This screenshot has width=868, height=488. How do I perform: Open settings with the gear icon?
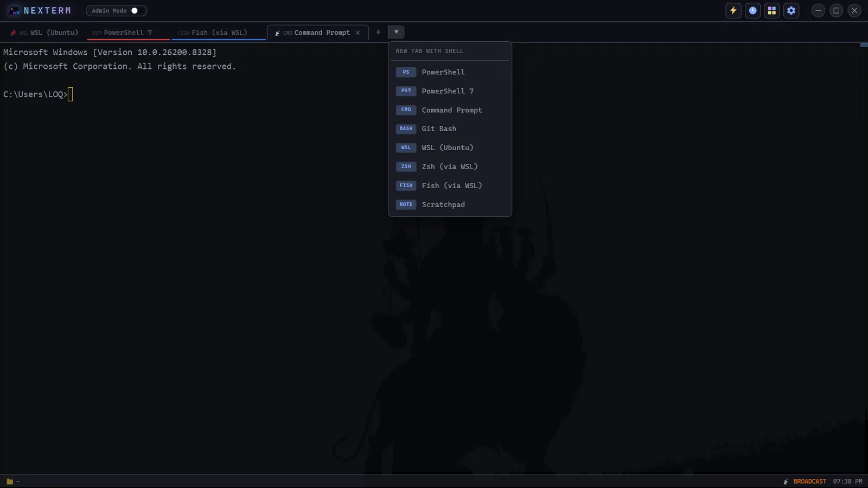(x=792, y=10)
